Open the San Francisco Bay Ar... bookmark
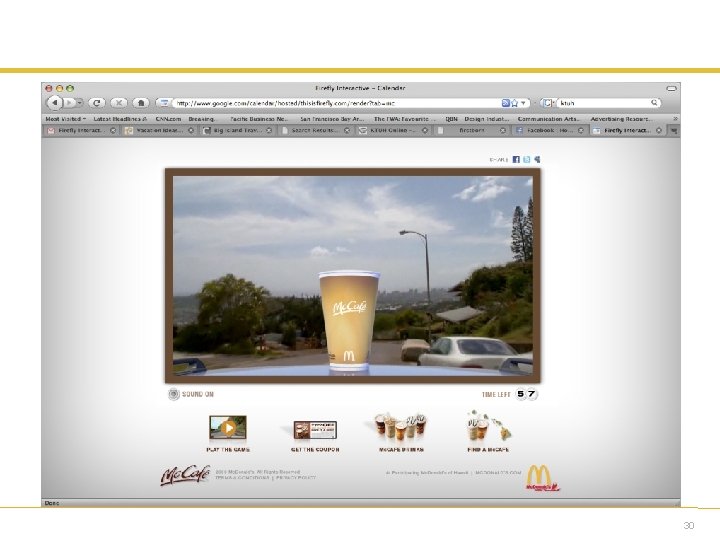Viewport: 720px width, 540px height. [x=332, y=118]
